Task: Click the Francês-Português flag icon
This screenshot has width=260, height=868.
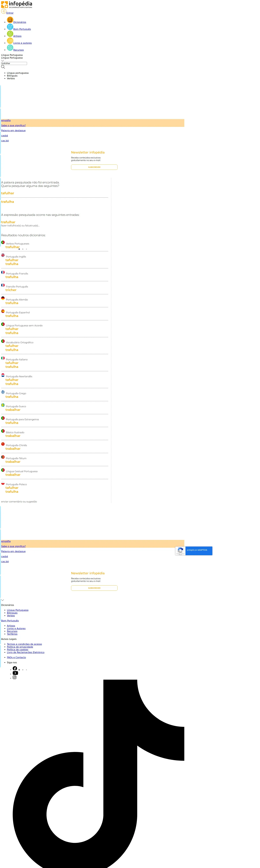Action: click(x=3, y=285)
